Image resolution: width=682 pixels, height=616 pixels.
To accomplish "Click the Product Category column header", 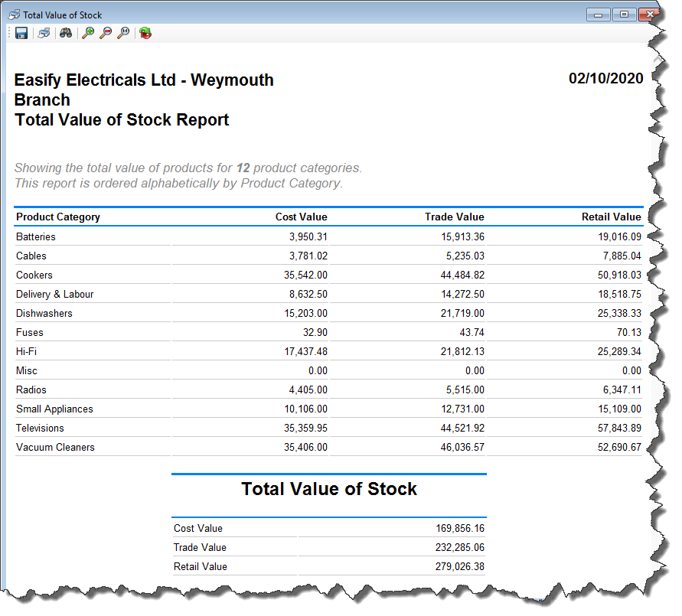I will pos(58,217).
